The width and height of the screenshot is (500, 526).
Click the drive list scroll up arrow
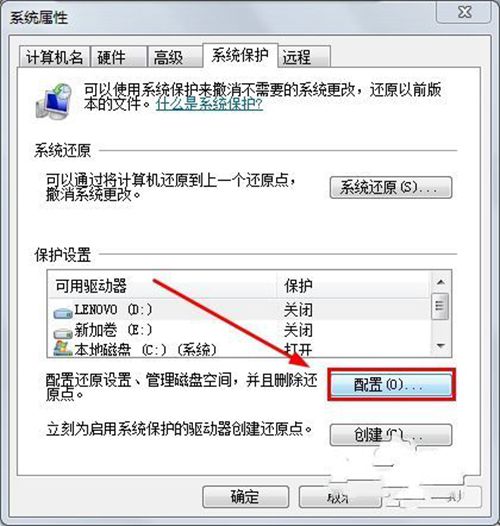(441, 282)
